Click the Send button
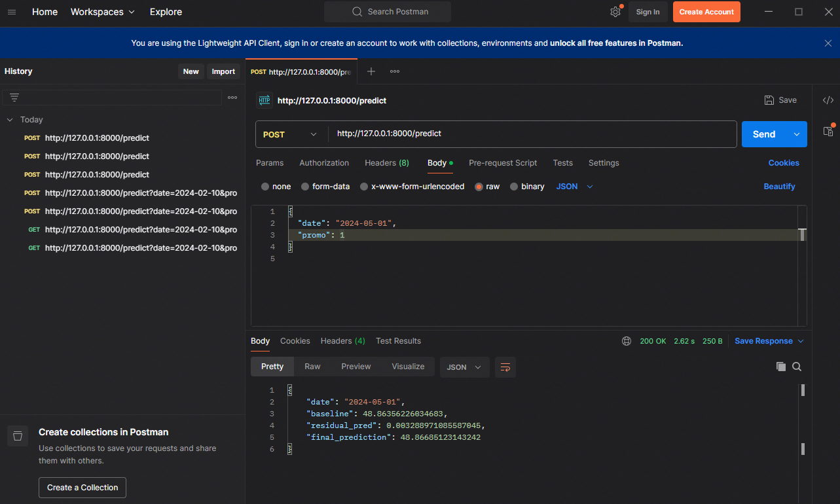This screenshot has height=504, width=840. pos(764,134)
